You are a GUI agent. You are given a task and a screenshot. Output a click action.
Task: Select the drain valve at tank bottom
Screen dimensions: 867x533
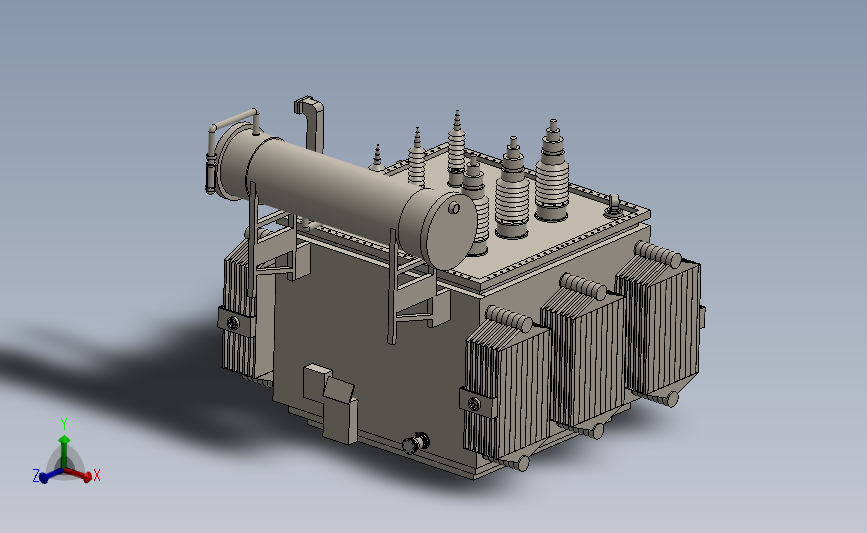[x=416, y=442]
